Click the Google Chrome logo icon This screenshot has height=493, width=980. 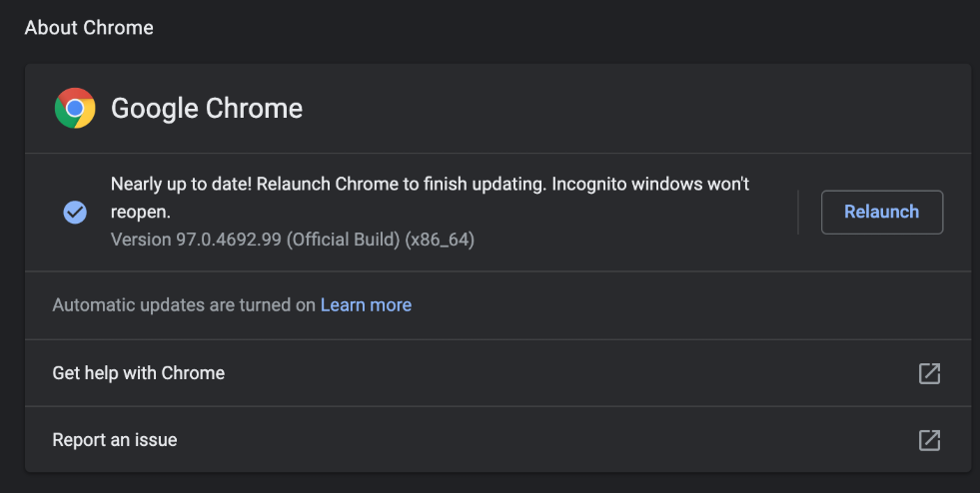pyautogui.click(x=75, y=108)
